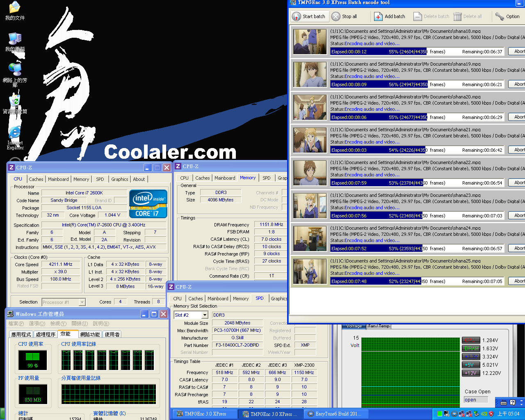525x420 pixels.
Task: Select the shana18.mpg job thumbnail
Action: (310, 42)
